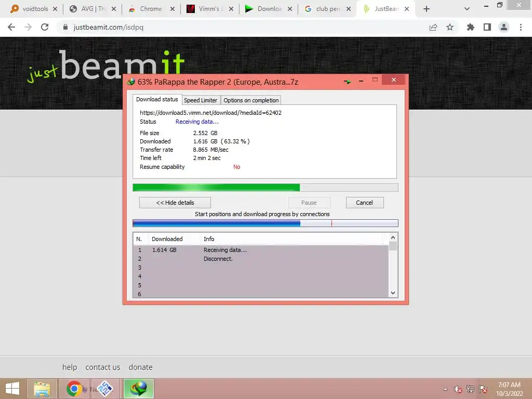Open the Windows Start button
The height and width of the screenshot is (399, 532).
(x=12, y=389)
